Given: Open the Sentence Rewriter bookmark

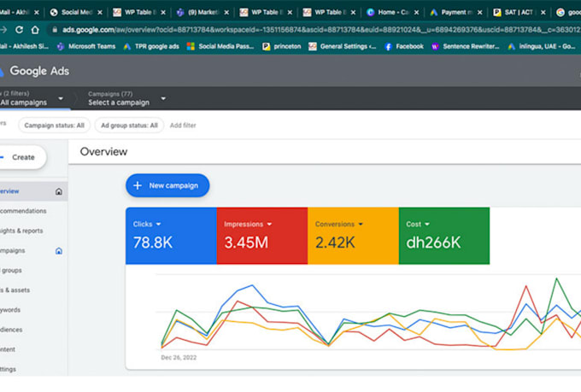Looking at the screenshot, I should click(466, 46).
